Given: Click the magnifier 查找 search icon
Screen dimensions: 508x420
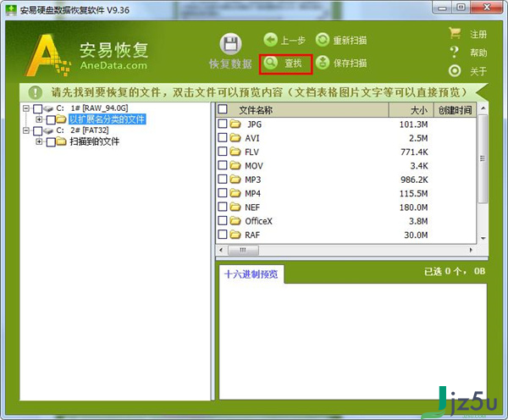Looking at the screenshot, I should click(271, 63).
